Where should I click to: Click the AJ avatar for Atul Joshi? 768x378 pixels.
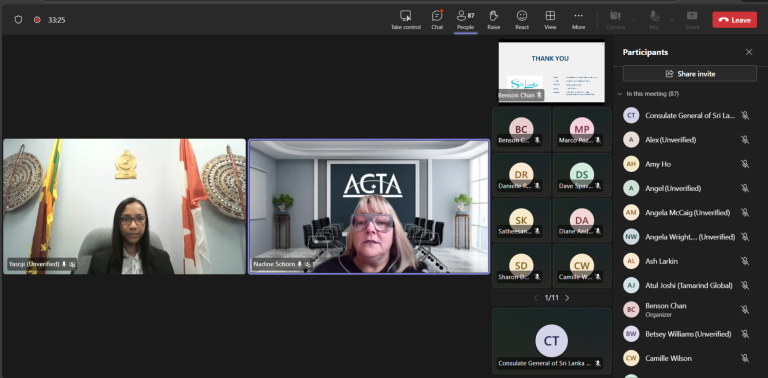(631, 285)
